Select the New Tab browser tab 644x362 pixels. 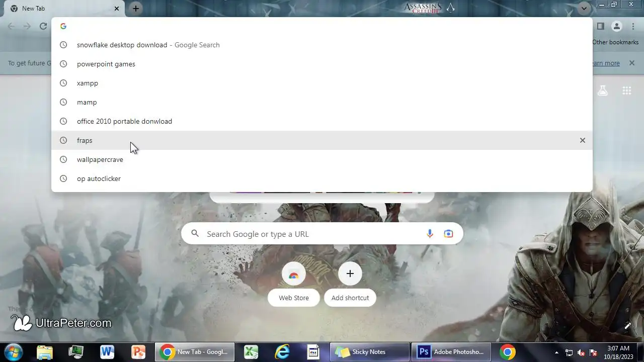coord(63,9)
